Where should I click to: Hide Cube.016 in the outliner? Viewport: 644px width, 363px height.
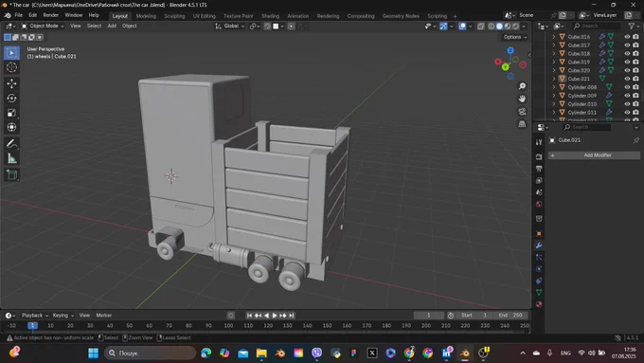627,37
